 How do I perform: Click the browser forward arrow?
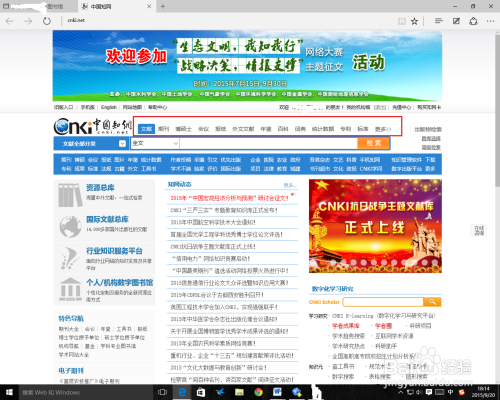click(28, 21)
